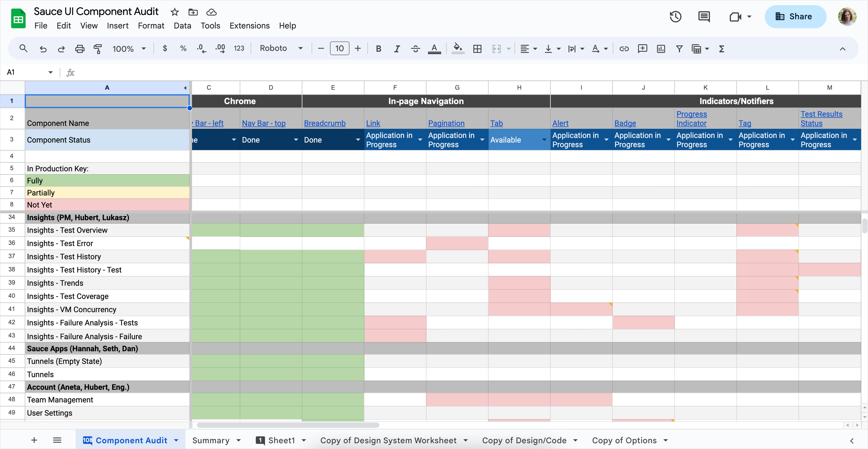The height and width of the screenshot is (449, 868).
Task: Select the paint format roller icon
Action: point(98,49)
